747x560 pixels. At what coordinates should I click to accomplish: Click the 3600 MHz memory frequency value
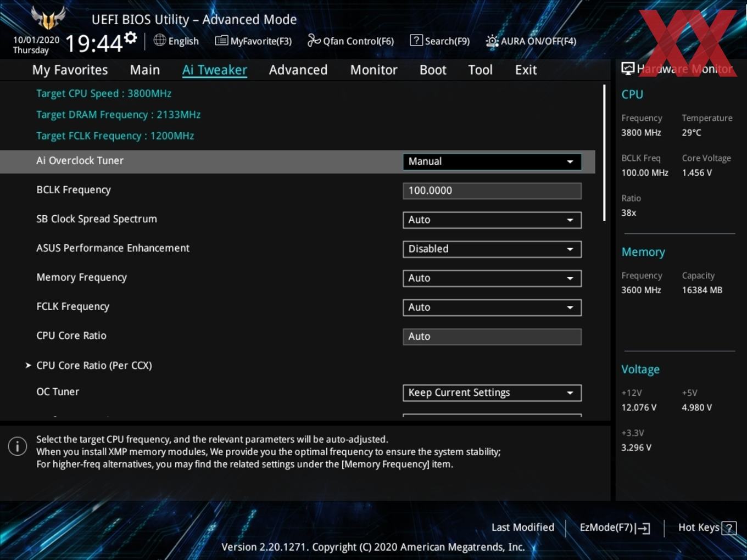(x=641, y=290)
